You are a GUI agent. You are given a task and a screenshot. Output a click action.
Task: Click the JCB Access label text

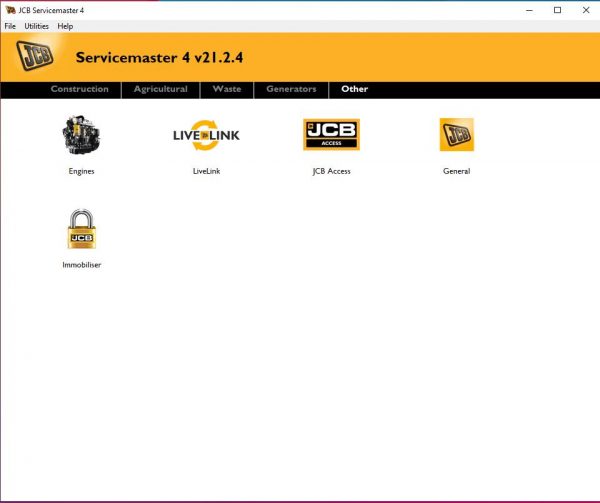331,171
